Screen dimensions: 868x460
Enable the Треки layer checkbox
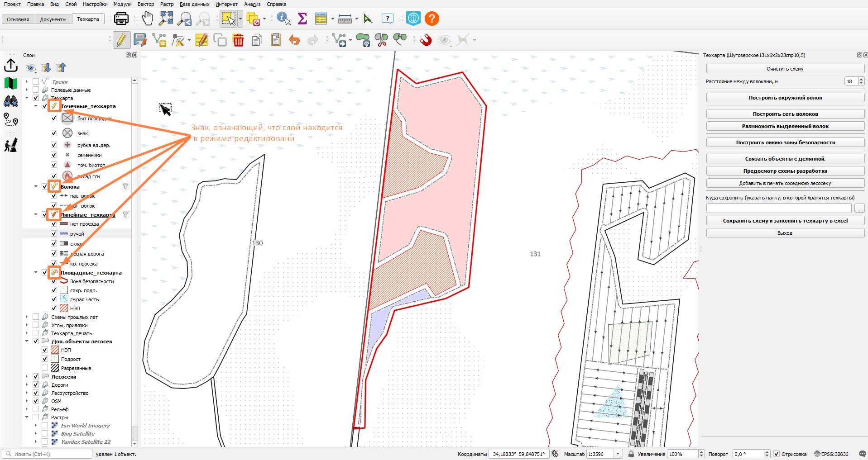point(36,81)
